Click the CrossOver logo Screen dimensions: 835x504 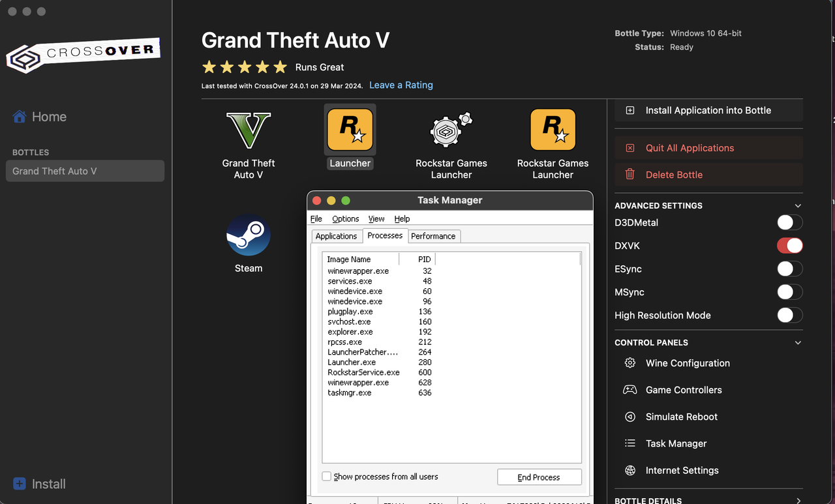(x=83, y=55)
